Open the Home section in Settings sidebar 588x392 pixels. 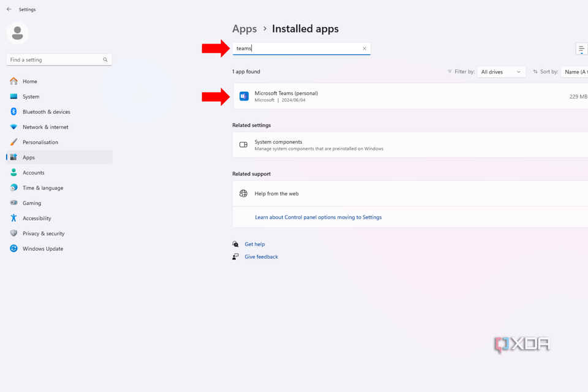pyautogui.click(x=29, y=81)
